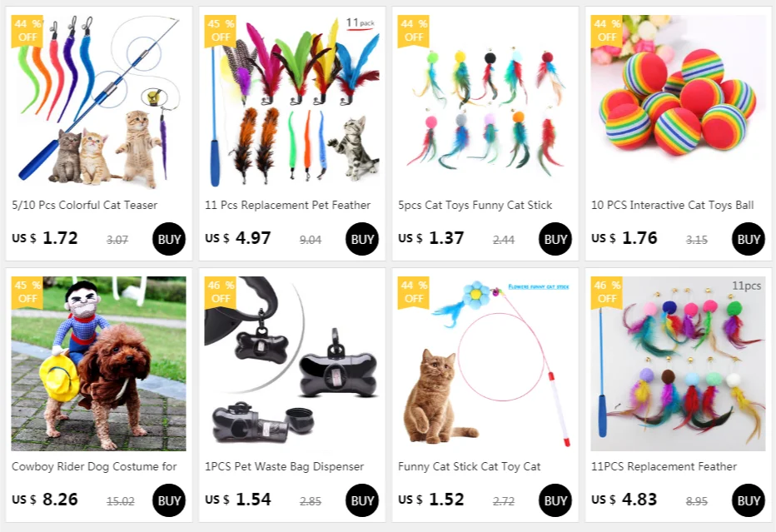Open the 11 pack feather replacement image
Viewport: 776px width, 532px height.
coord(292,102)
